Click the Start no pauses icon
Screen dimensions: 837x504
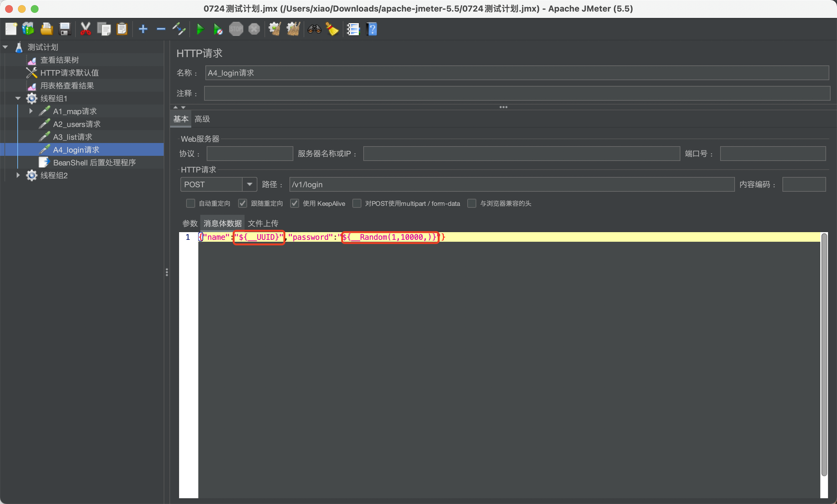pos(218,29)
